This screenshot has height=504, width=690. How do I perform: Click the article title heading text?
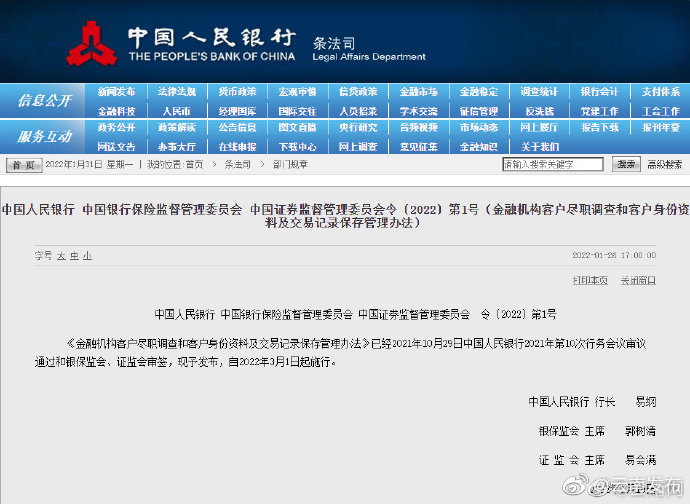(345, 216)
